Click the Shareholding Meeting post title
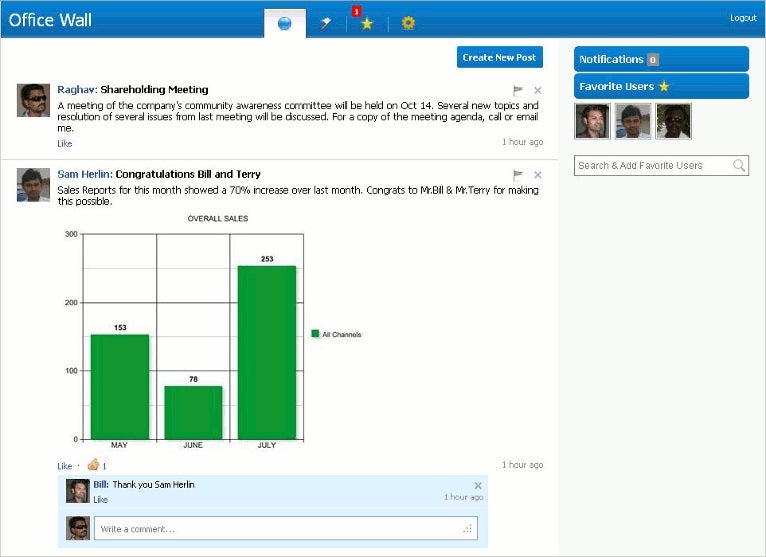766x557 pixels. [x=154, y=89]
